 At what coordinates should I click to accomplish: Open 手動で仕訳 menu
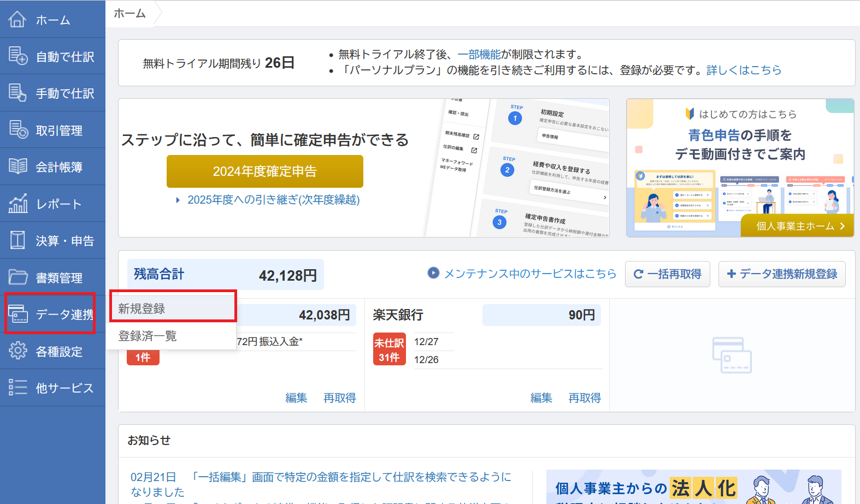[52, 93]
